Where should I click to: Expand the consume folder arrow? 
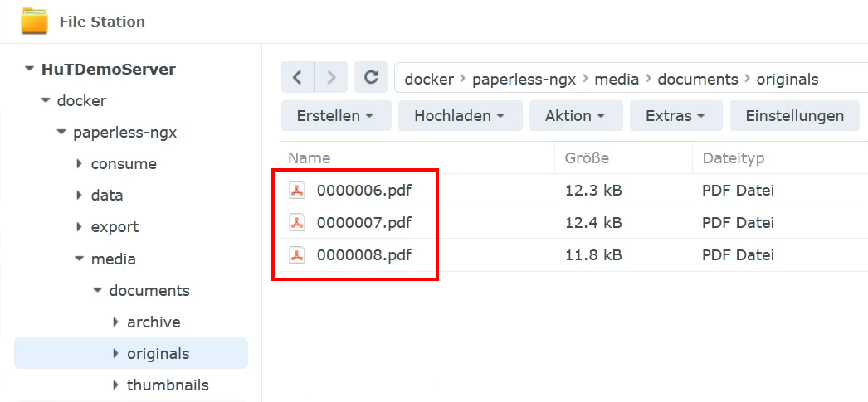(x=79, y=163)
